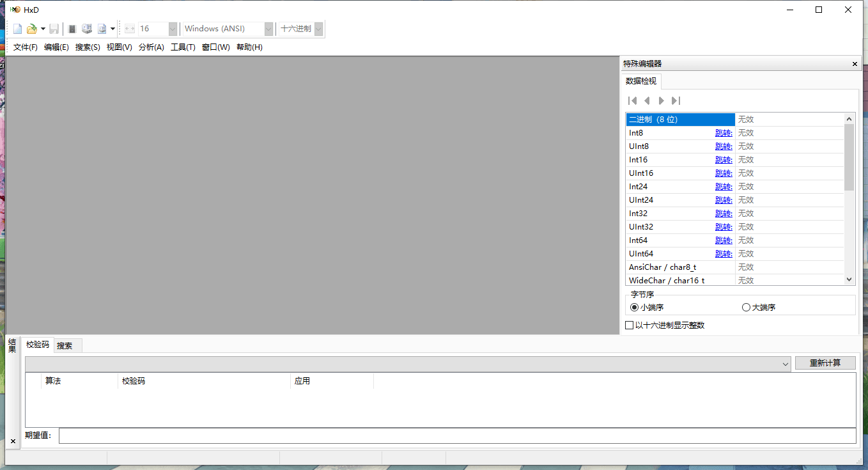Viewport: 868px width, 470px height.
Task: Click the Open disk icon in toolbar
Action: pos(87,29)
